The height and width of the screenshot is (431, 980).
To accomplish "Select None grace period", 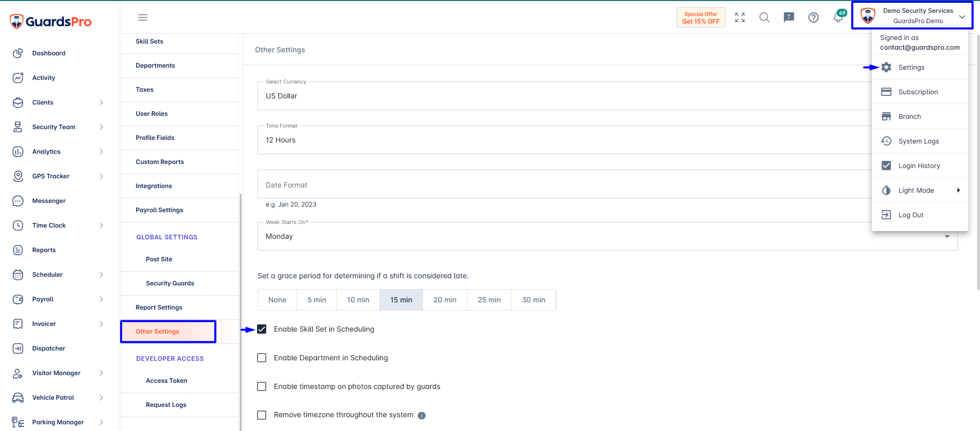I will point(277,300).
